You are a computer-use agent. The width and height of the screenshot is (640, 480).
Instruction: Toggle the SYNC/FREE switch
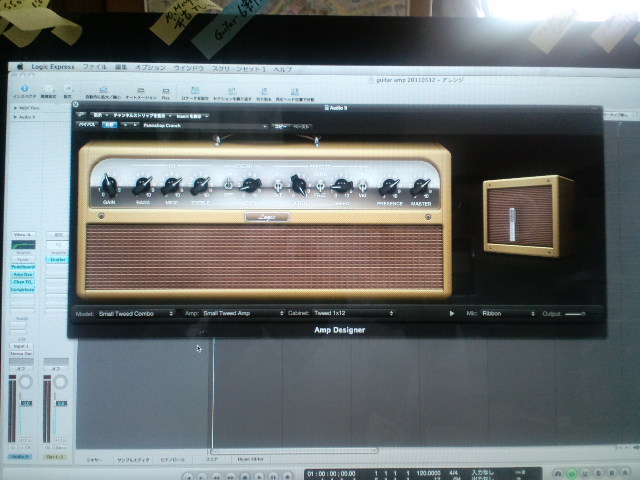tap(320, 187)
